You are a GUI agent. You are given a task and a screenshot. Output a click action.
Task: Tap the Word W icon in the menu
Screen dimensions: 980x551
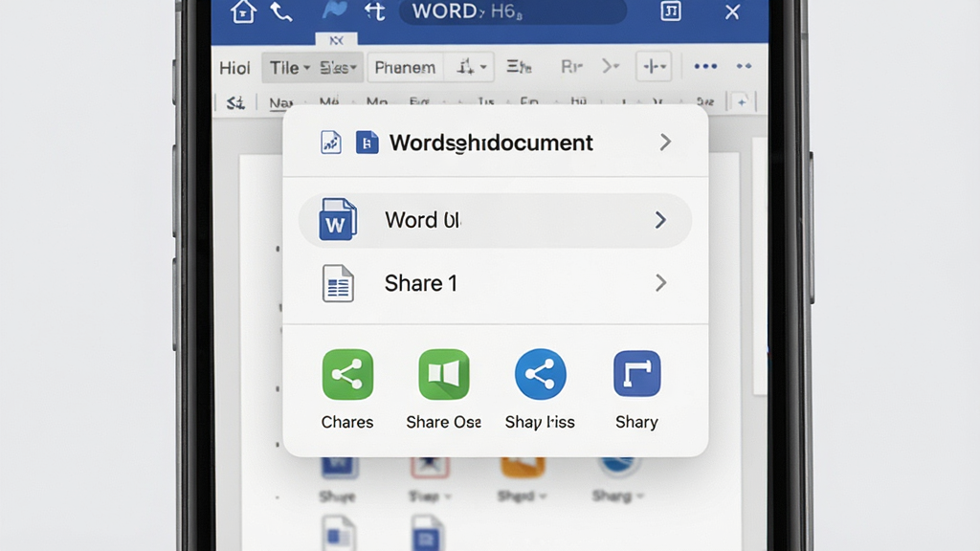[x=338, y=220]
